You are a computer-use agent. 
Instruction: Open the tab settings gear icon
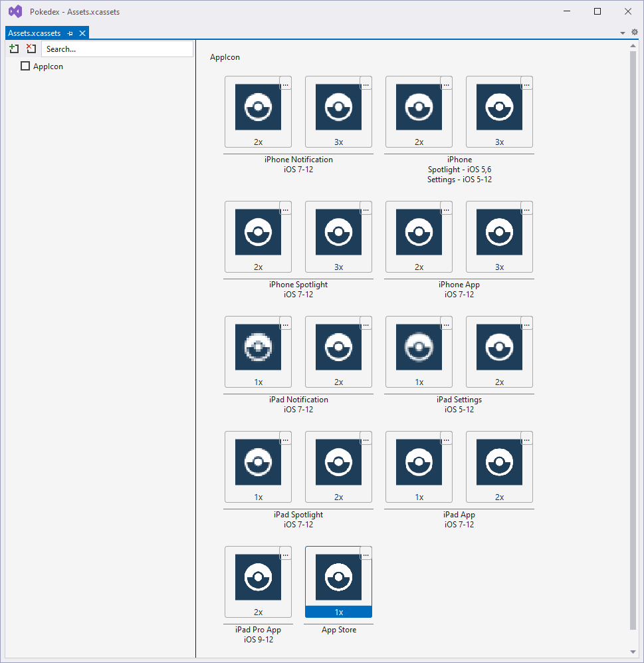tap(634, 33)
